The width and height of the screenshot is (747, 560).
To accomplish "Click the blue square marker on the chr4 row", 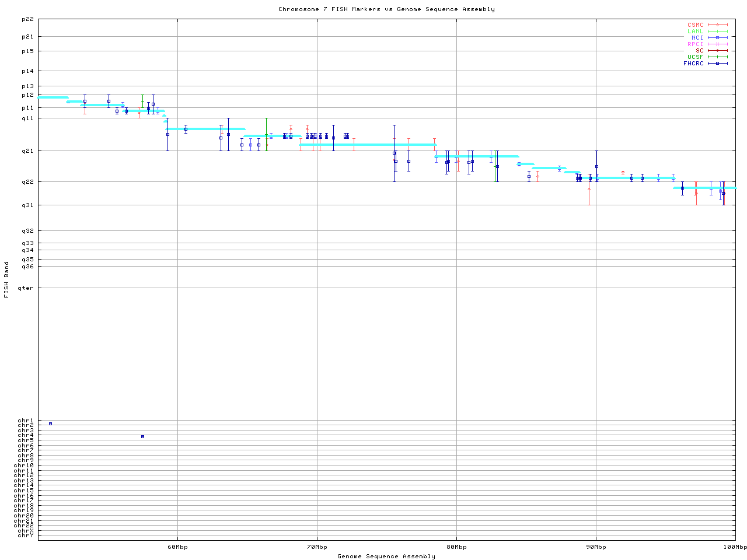I will click(x=142, y=436).
